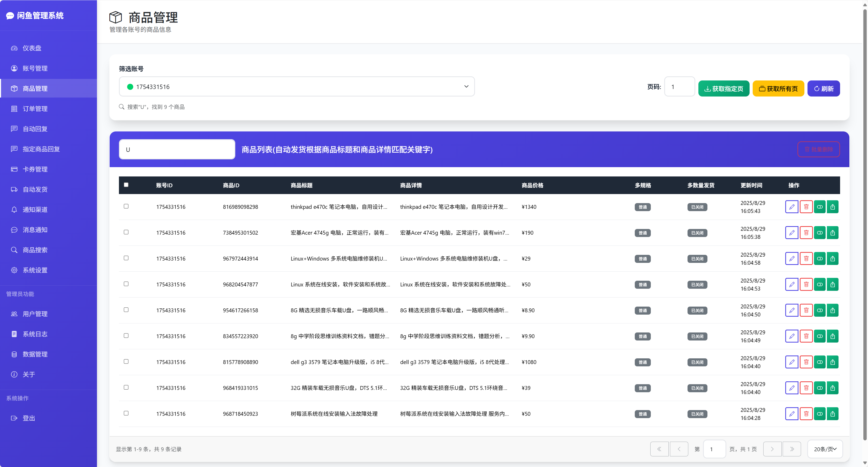
Task: Open the 筛选账号 account dropdown
Action: pos(297,87)
